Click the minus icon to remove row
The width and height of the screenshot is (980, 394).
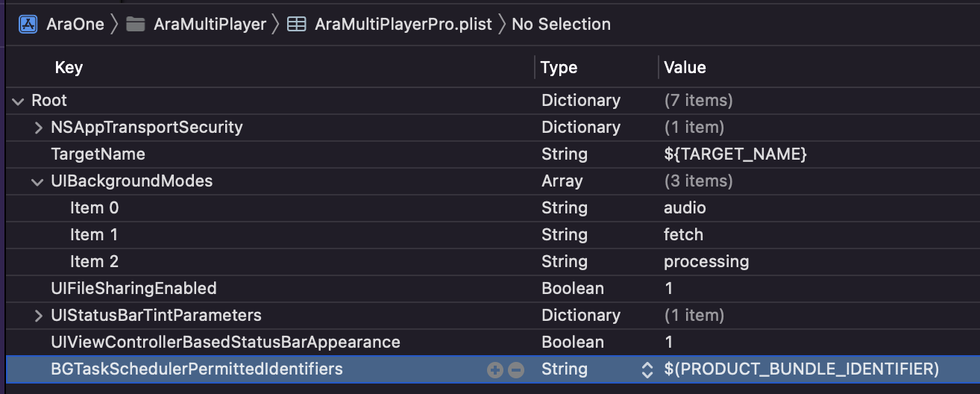[x=516, y=369]
